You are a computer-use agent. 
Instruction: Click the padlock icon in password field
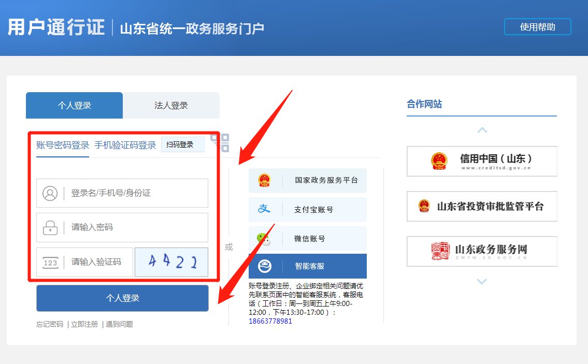50,227
